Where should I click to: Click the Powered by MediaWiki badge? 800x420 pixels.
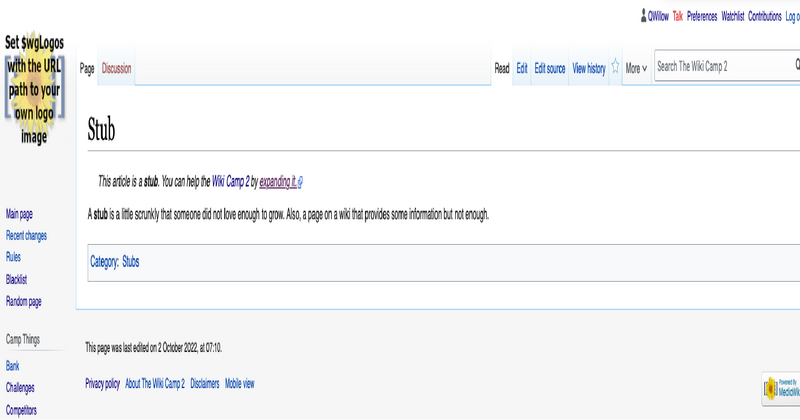pos(781,387)
